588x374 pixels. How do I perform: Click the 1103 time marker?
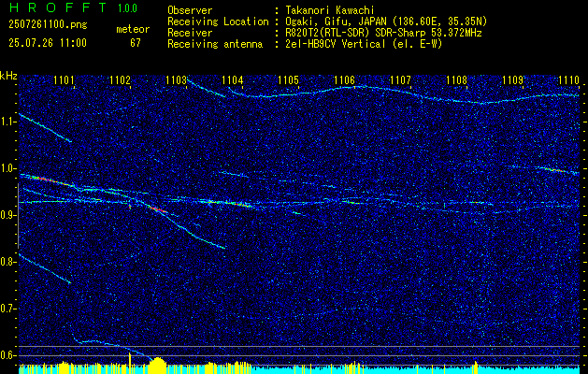pos(176,79)
